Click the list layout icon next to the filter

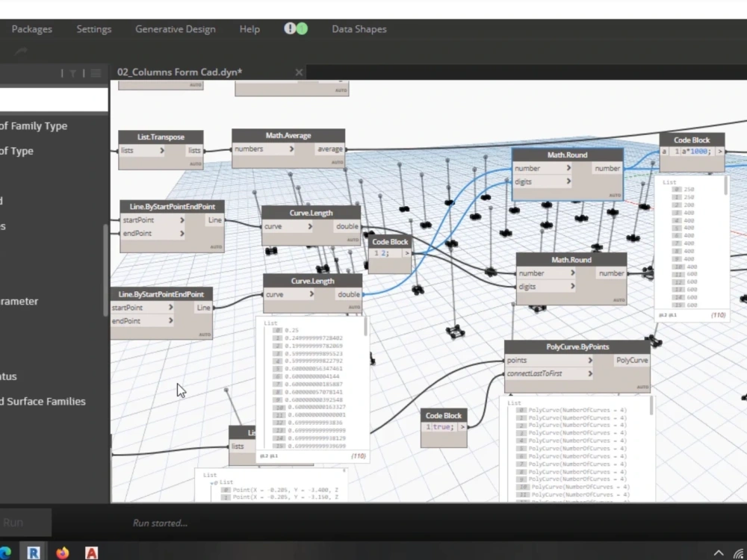[x=96, y=73]
